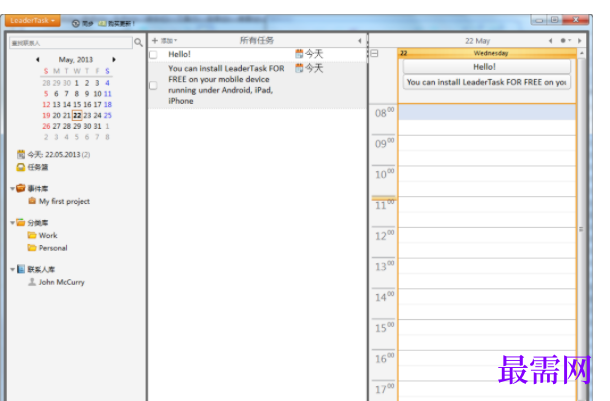Screen dimensions: 610x401
Task: Check the Hello! task checkbox
Action: (153, 55)
